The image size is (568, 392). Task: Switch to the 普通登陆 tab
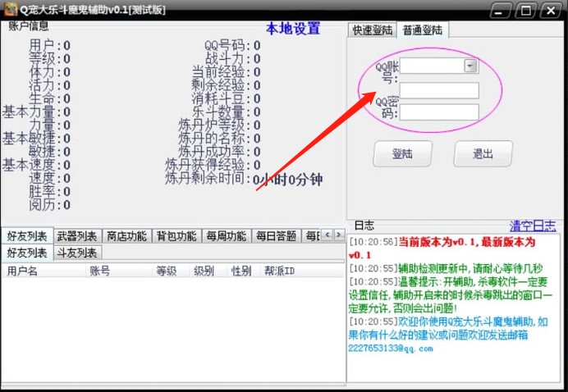tap(423, 30)
